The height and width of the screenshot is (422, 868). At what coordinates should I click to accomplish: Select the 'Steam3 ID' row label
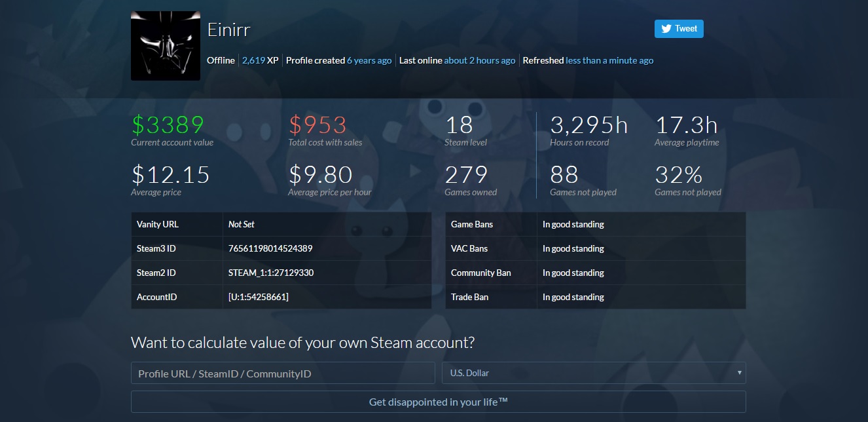coord(156,248)
